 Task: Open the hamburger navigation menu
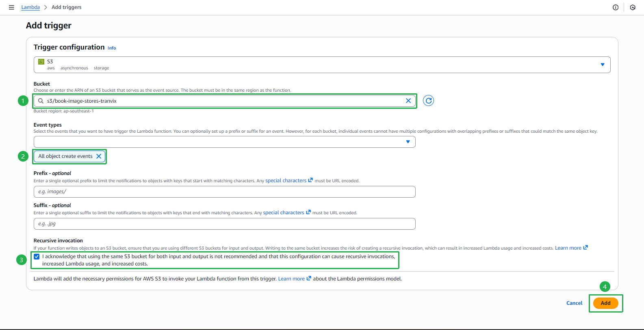point(11,7)
